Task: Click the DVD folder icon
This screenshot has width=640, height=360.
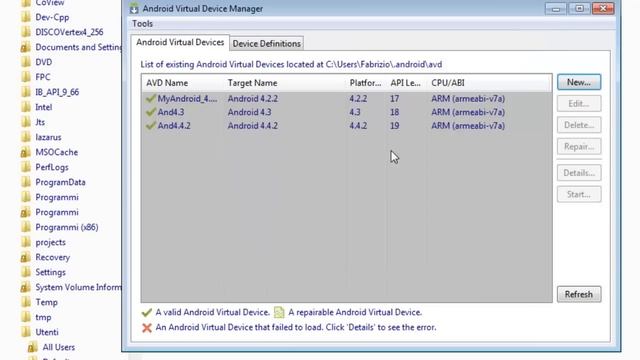Action: point(26,62)
